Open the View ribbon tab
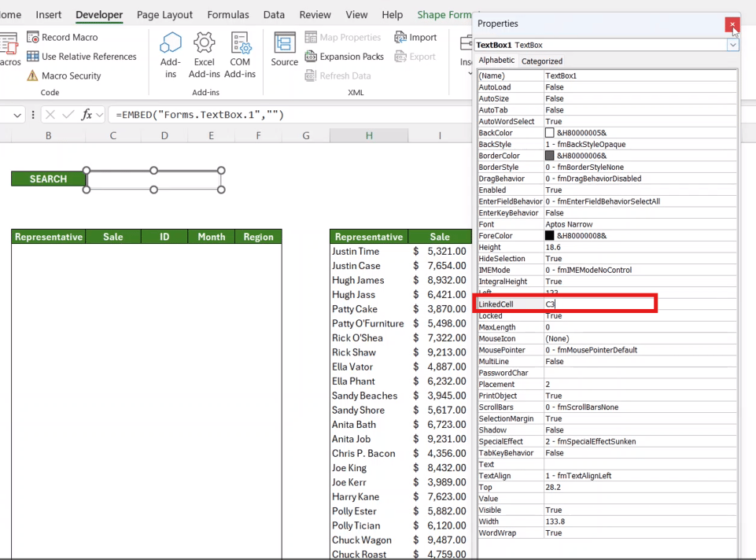Screen dimensions: 756x560 coord(356,14)
